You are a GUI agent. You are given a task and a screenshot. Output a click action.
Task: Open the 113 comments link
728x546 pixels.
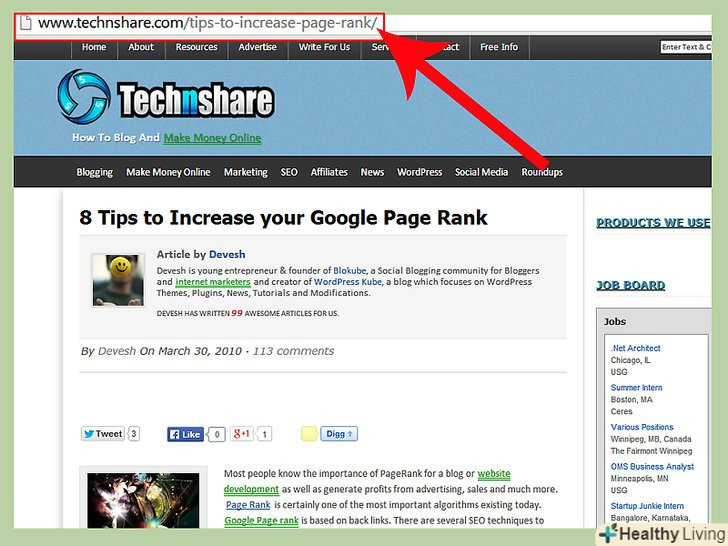click(x=293, y=351)
